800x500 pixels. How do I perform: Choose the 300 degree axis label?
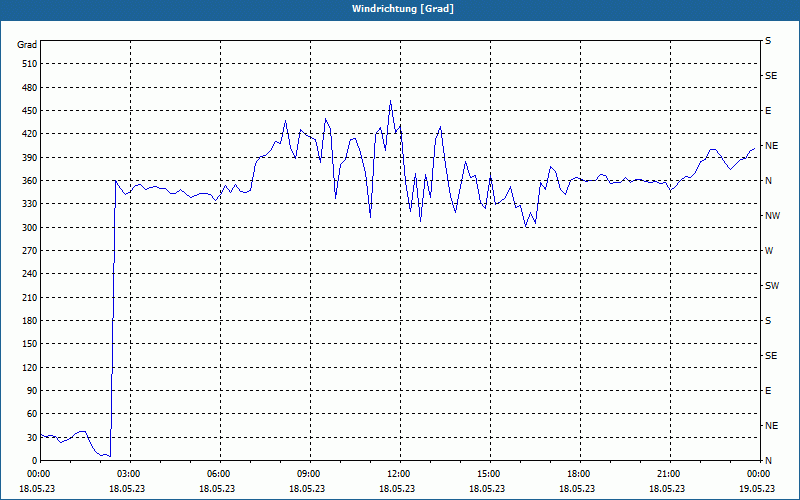click(29, 228)
